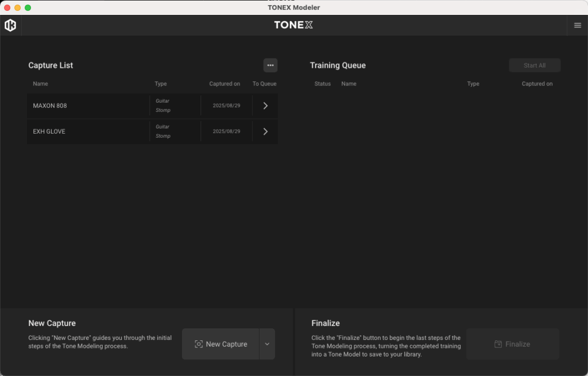Click the Name column header in Capture List

41,84
